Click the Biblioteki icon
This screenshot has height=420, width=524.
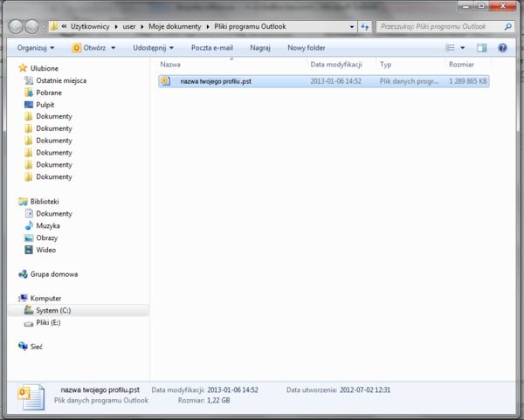(x=23, y=202)
